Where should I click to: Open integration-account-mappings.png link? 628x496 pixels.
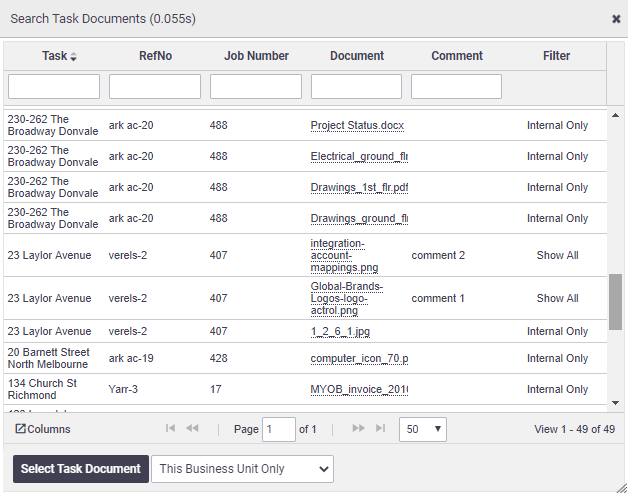click(x=344, y=255)
